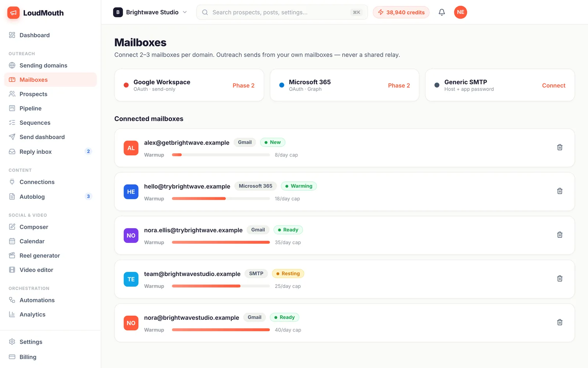Image resolution: width=588 pixels, height=368 pixels.
Task: Click the Settings gear icon
Action: tap(12, 342)
